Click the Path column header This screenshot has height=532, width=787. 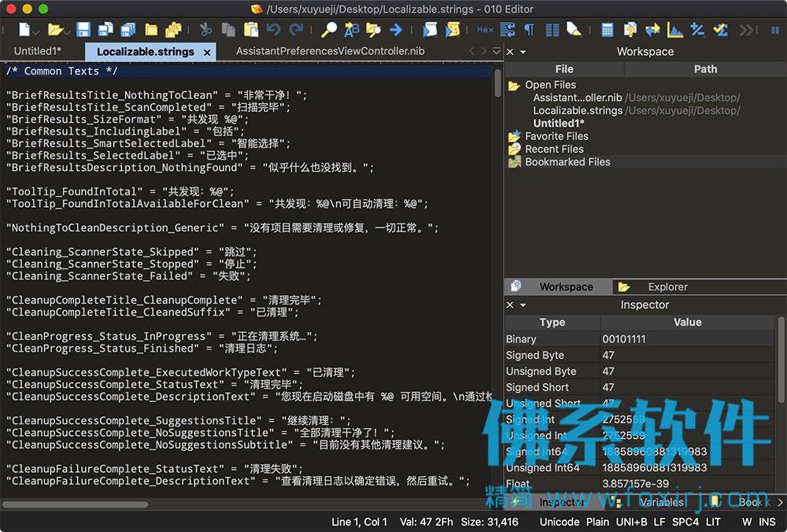tap(705, 69)
